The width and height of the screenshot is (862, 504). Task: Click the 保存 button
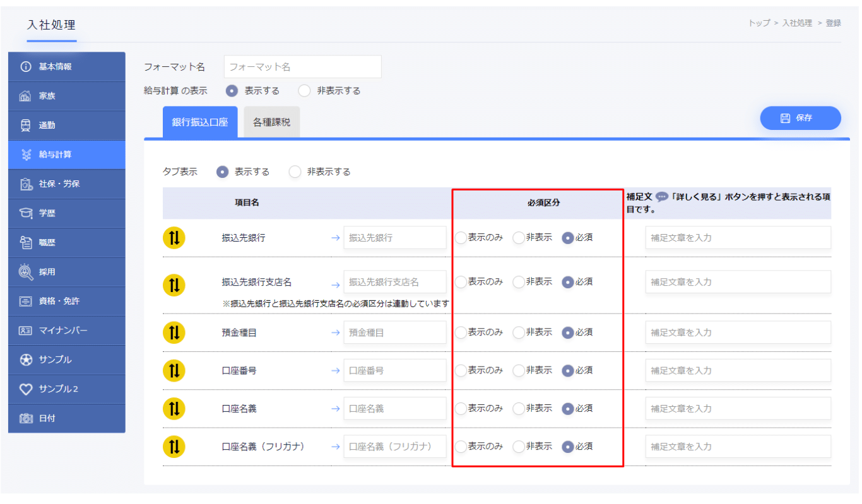[x=800, y=118]
